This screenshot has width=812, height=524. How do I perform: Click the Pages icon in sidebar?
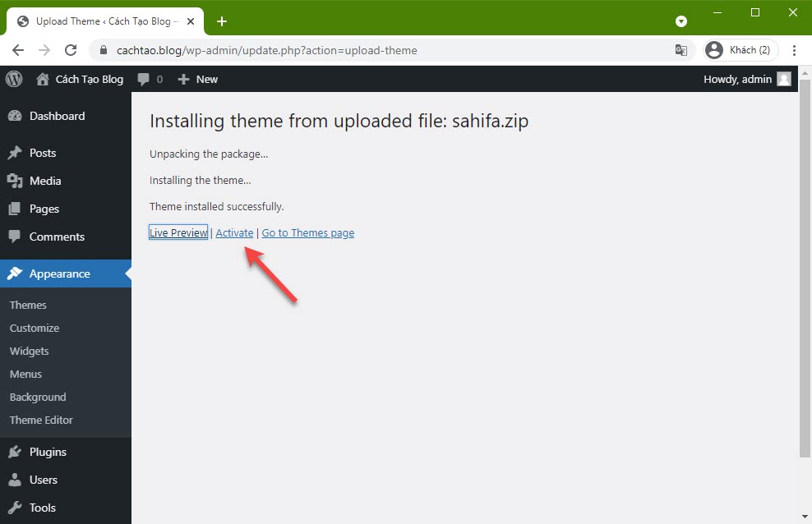(15, 209)
